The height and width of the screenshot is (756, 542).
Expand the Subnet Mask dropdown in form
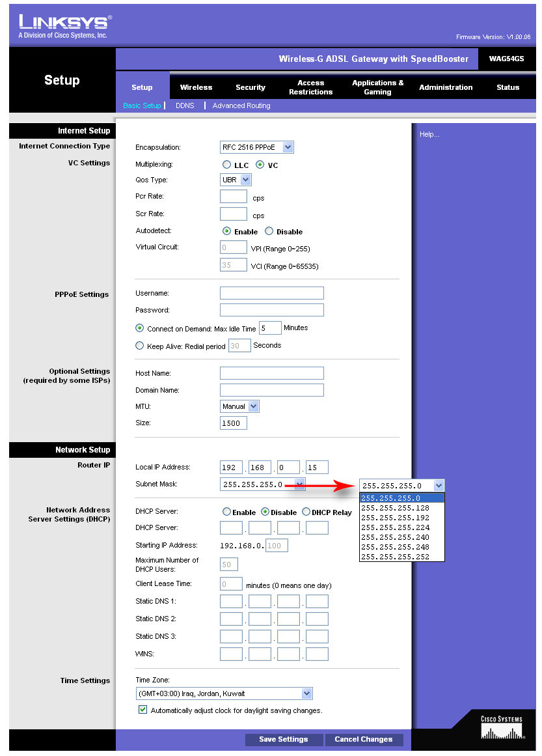tap(263, 484)
